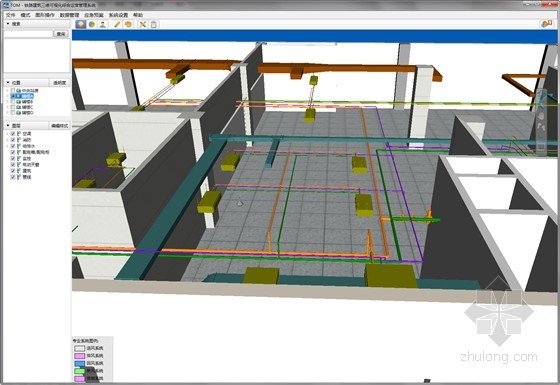Uncheck the 空调 layer checkbox

[x=13, y=134]
